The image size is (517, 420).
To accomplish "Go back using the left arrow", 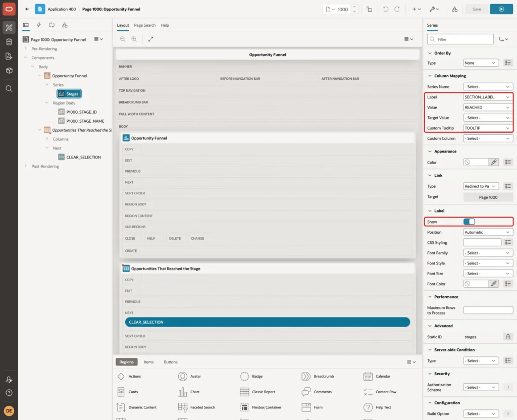I will [x=27, y=9].
